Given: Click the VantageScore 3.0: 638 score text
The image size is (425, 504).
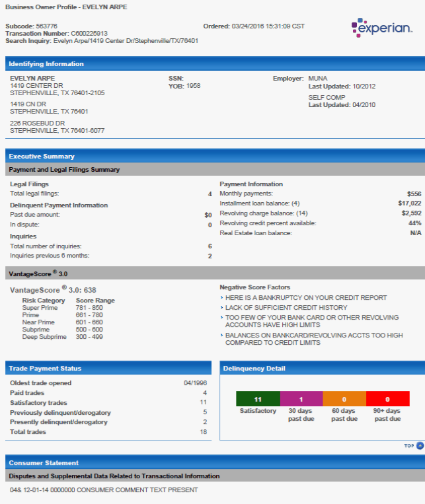Looking at the screenshot, I should coord(53,289).
